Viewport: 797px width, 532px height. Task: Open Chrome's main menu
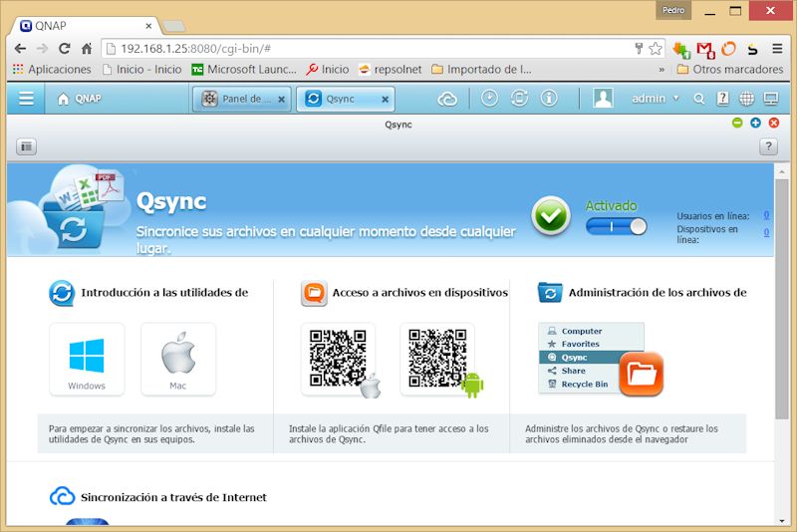click(777, 49)
